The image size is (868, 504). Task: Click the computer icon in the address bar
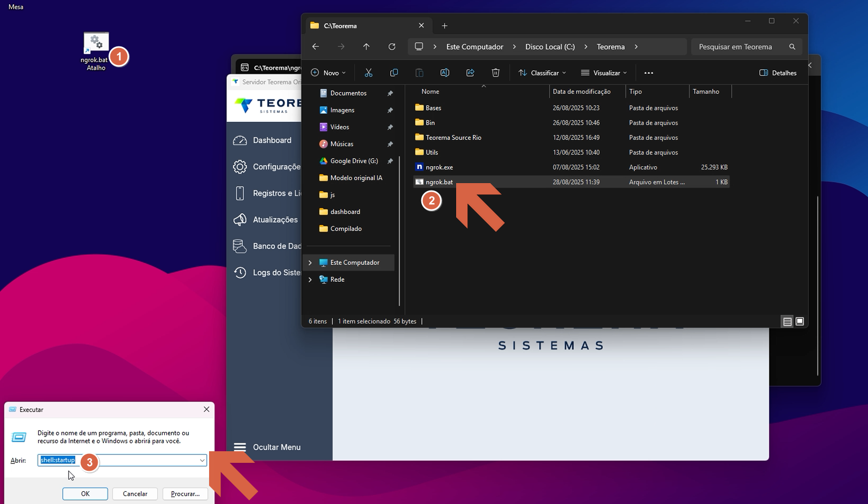coord(419,46)
